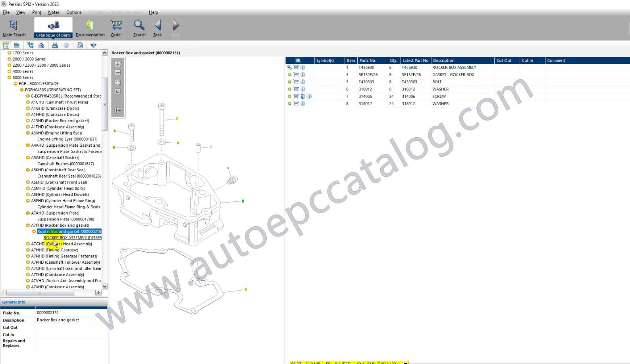Click the print icon in secondary toolbar
This screenshot has height=364, width=630.
55,46
